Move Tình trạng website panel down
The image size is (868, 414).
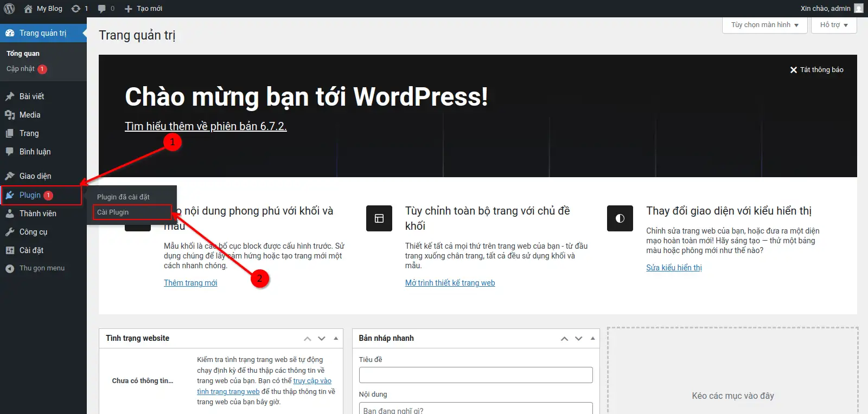(x=322, y=339)
